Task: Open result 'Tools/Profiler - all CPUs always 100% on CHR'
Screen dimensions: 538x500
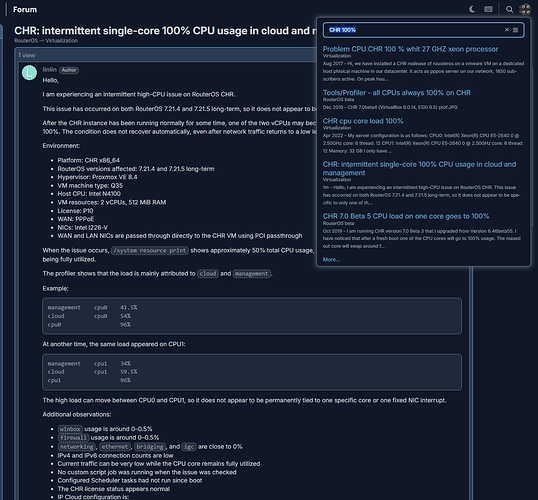Action: point(397,93)
